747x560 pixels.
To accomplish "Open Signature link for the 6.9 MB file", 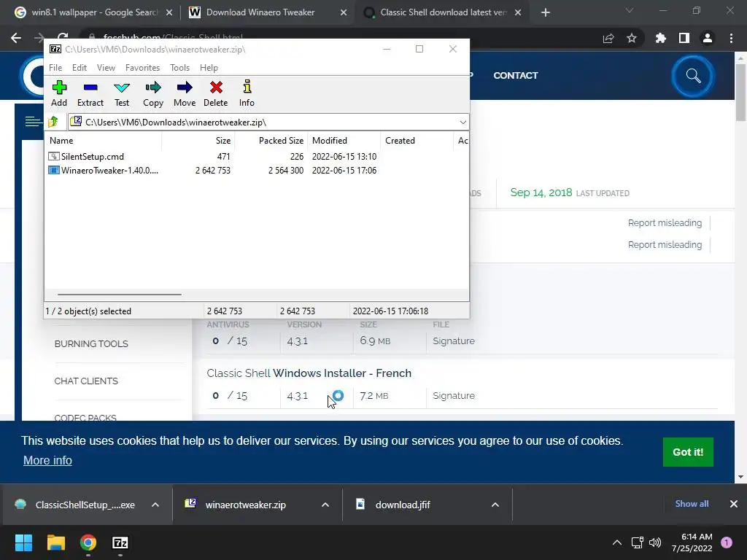I will (x=454, y=341).
